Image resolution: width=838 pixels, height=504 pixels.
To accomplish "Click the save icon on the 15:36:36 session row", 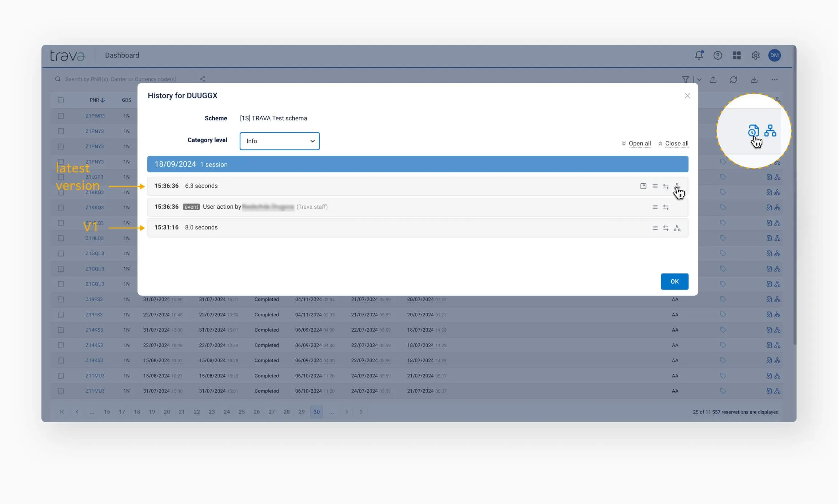I will 643,186.
